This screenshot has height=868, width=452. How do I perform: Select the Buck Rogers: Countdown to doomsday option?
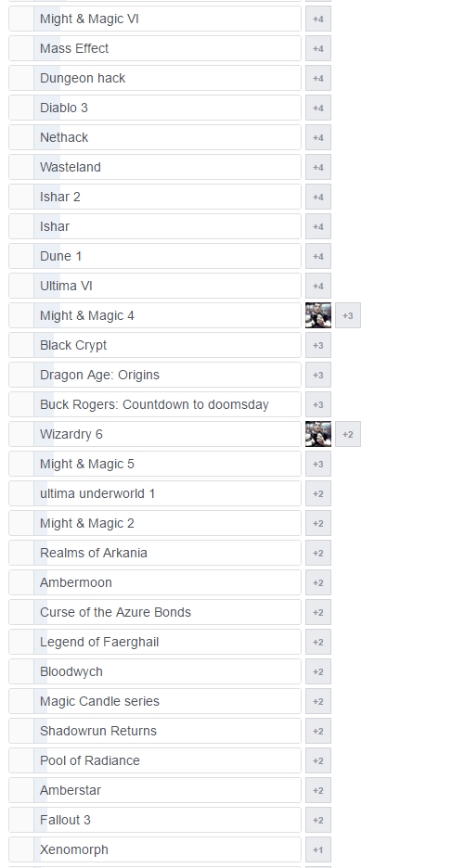[155, 404]
